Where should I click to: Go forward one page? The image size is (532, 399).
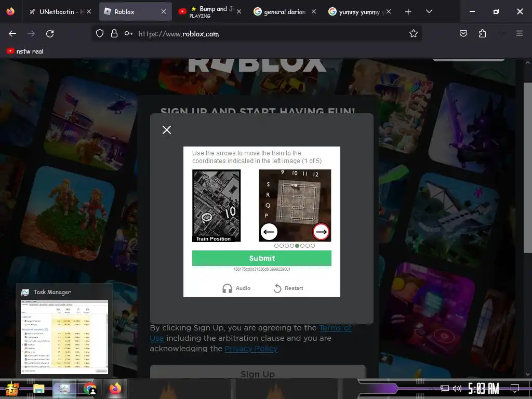pos(31,34)
